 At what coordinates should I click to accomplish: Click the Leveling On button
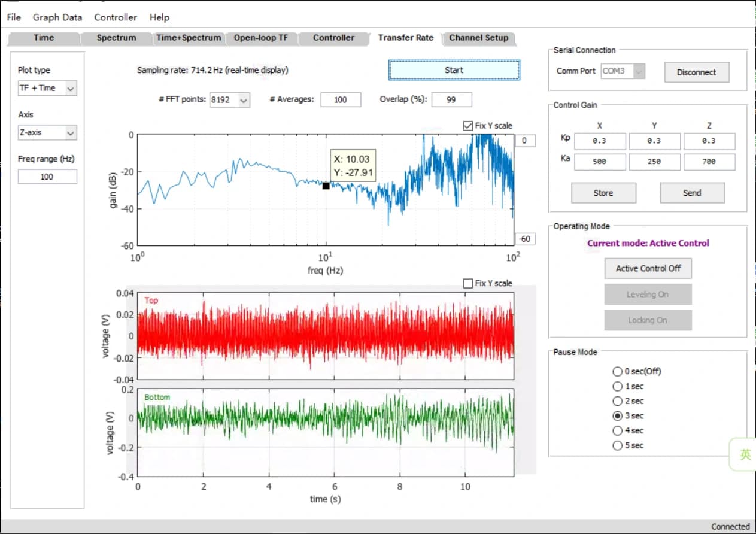(648, 295)
